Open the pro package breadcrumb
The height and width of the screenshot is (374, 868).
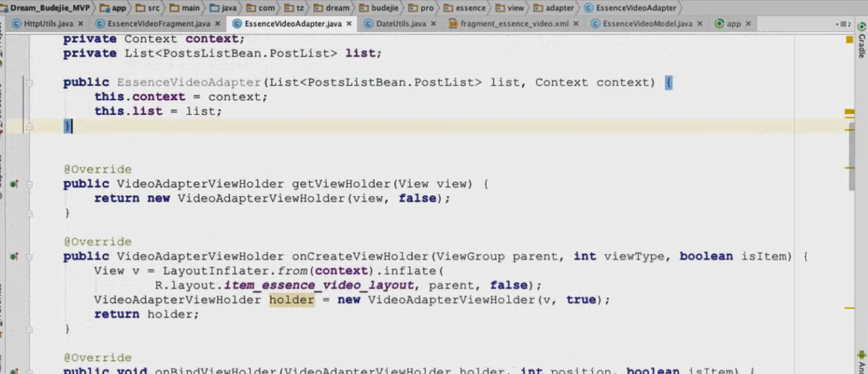421,8
